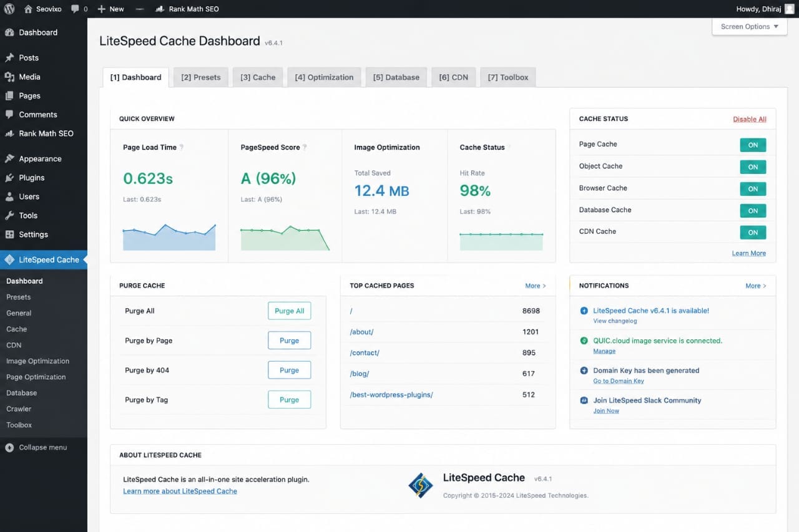Click the Tools wrench icon
The width and height of the screenshot is (799, 532).
[x=9, y=215]
